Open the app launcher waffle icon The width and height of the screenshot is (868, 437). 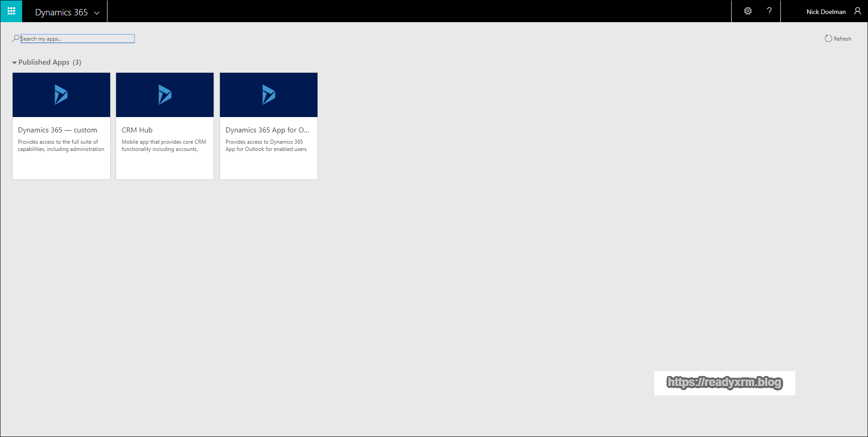(x=11, y=11)
